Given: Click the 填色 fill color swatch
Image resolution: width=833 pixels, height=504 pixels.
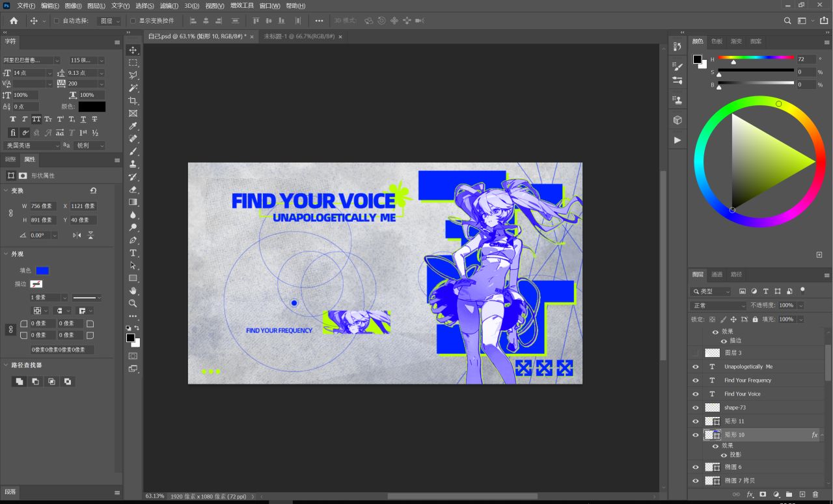Looking at the screenshot, I should click(42, 271).
